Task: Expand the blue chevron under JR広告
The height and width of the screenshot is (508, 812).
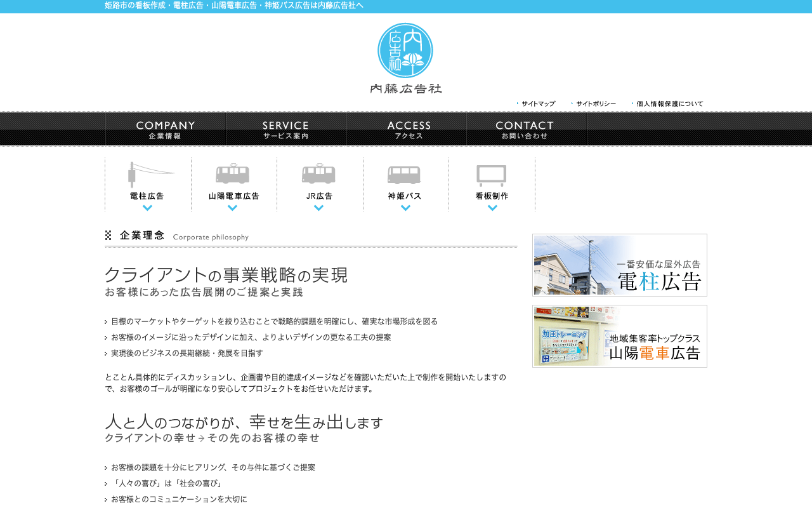Action: click(318, 208)
